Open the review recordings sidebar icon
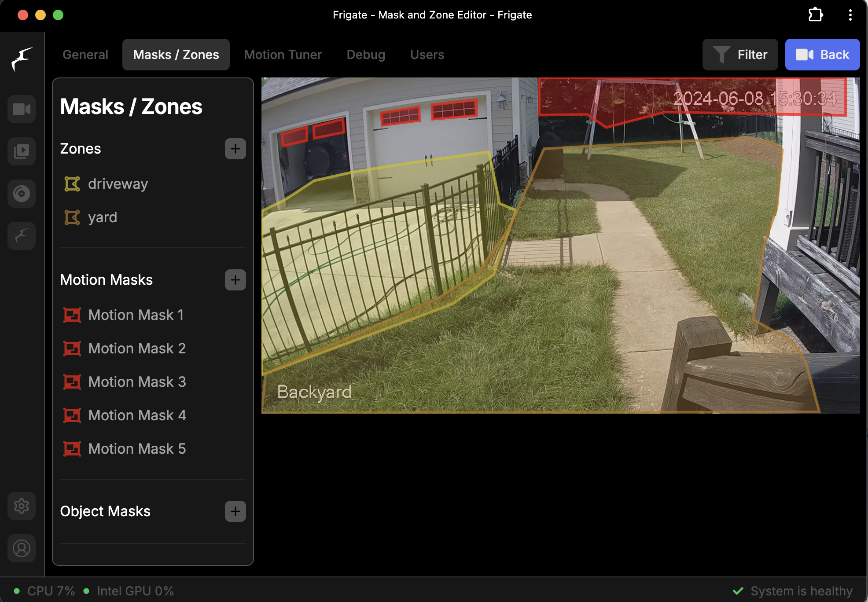The image size is (868, 602). click(x=22, y=151)
